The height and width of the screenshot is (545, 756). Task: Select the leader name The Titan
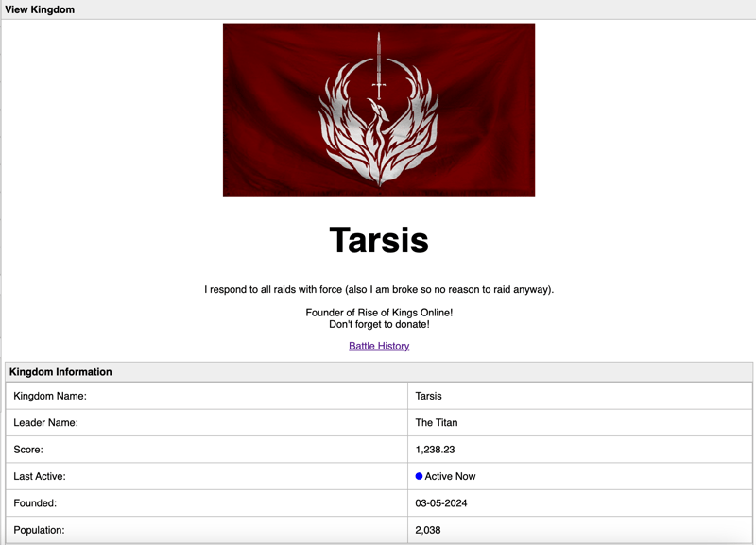coord(437,422)
